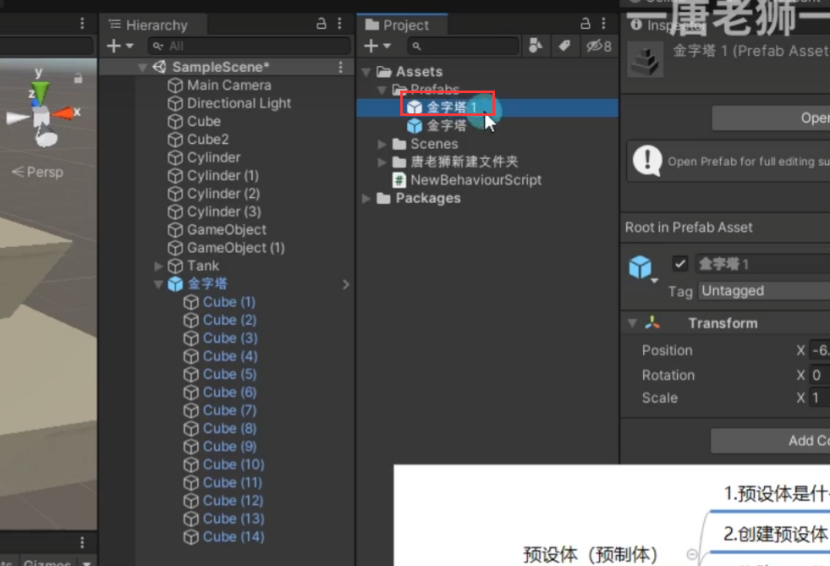830x566 pixels.
Task: Toggle hidden packages visibility icon
Action: click(x=599, y=46)
